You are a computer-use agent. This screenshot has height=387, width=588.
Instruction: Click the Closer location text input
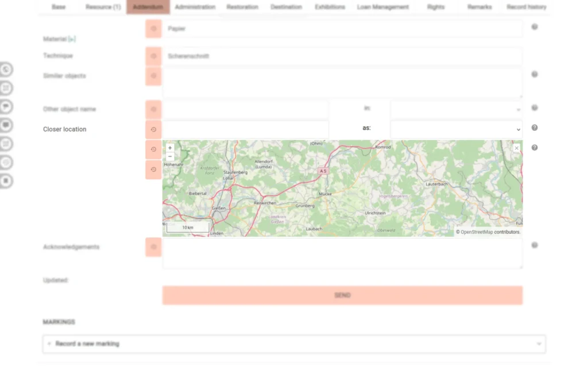pos(246,129)
